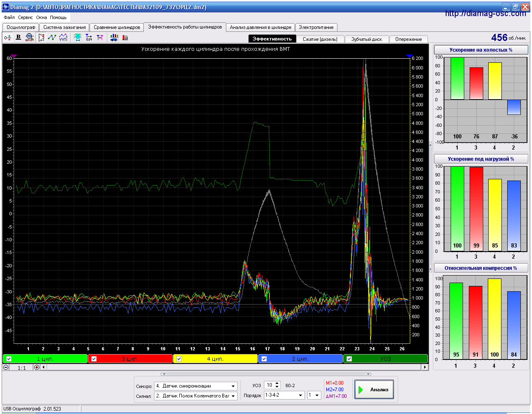This screenshot has width=532, height=414.
Task: Increase УОЗ value with up arrow
Action: (277, 383)
